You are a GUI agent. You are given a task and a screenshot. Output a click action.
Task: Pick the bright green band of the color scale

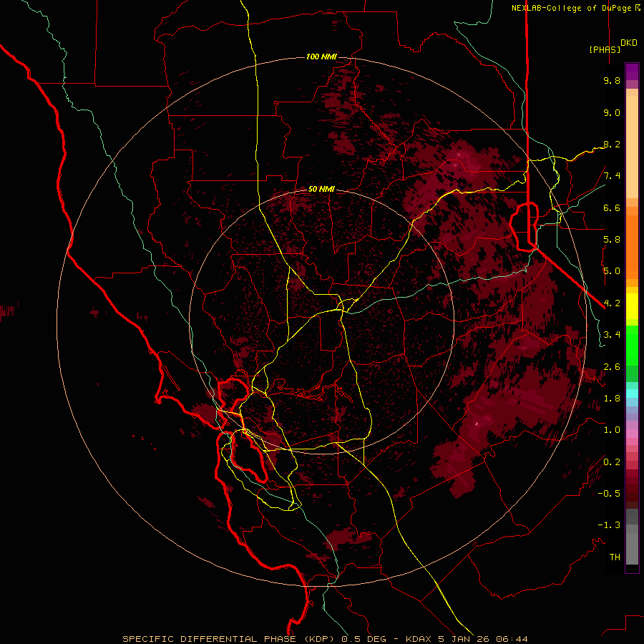tap(632, 346)
